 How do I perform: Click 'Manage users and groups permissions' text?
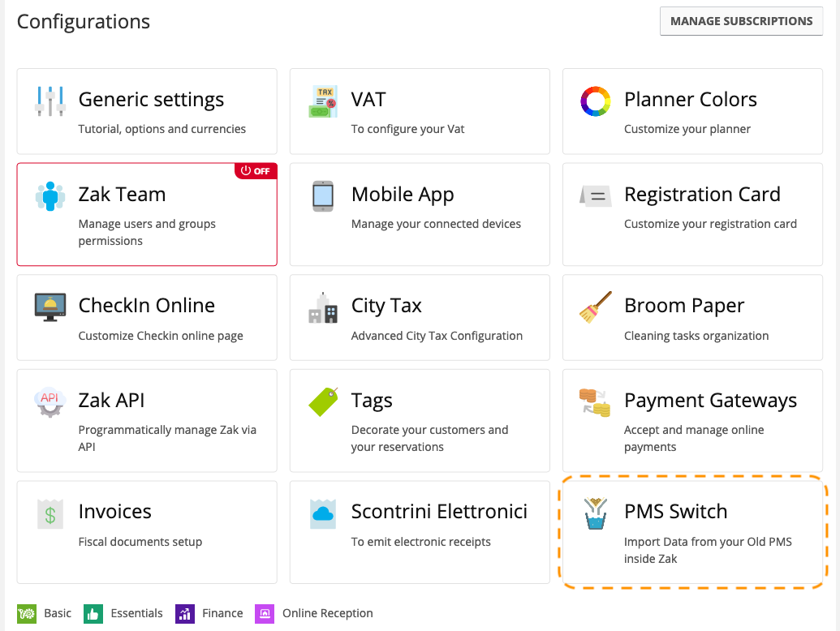tap(147, 232)
